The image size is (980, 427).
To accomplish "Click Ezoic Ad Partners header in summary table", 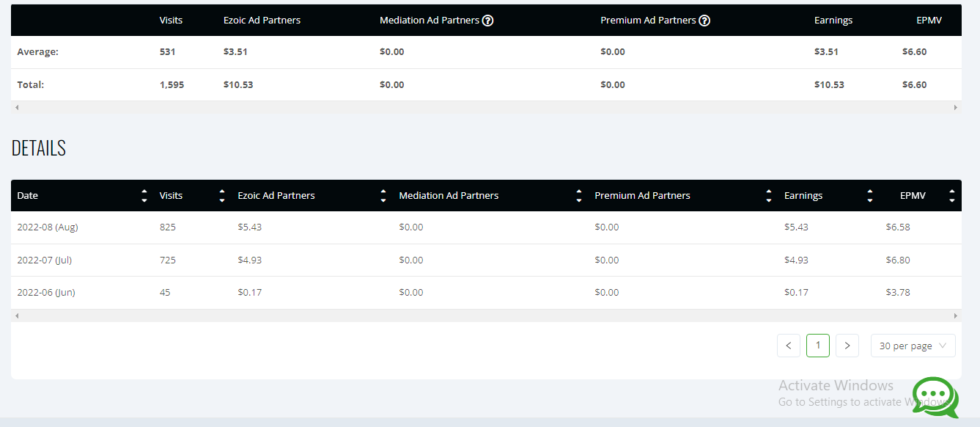I will click(262, 21).
